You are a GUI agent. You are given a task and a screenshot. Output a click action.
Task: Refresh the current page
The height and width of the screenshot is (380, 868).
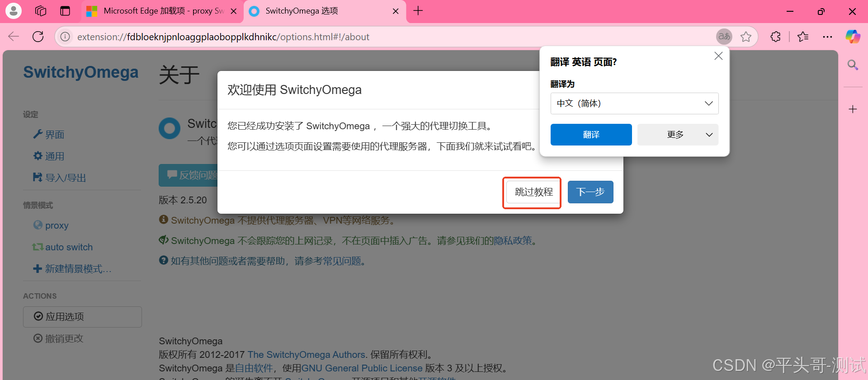point(38,37)
